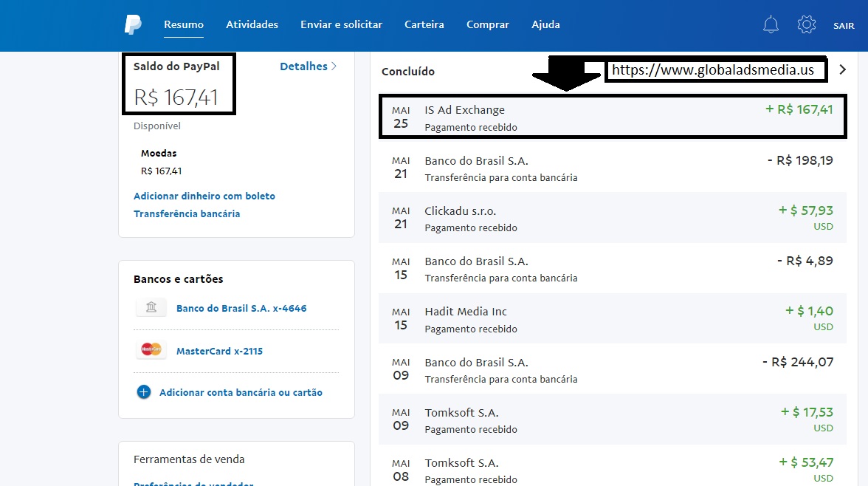Screen dimensions: 868x486
Task: Open the settings gear icon
Action: click(807, 24)
